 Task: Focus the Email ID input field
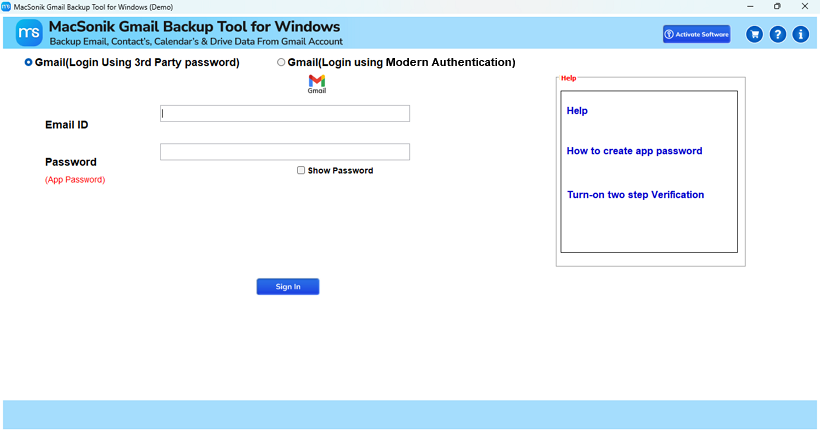(x=285, y=114)
